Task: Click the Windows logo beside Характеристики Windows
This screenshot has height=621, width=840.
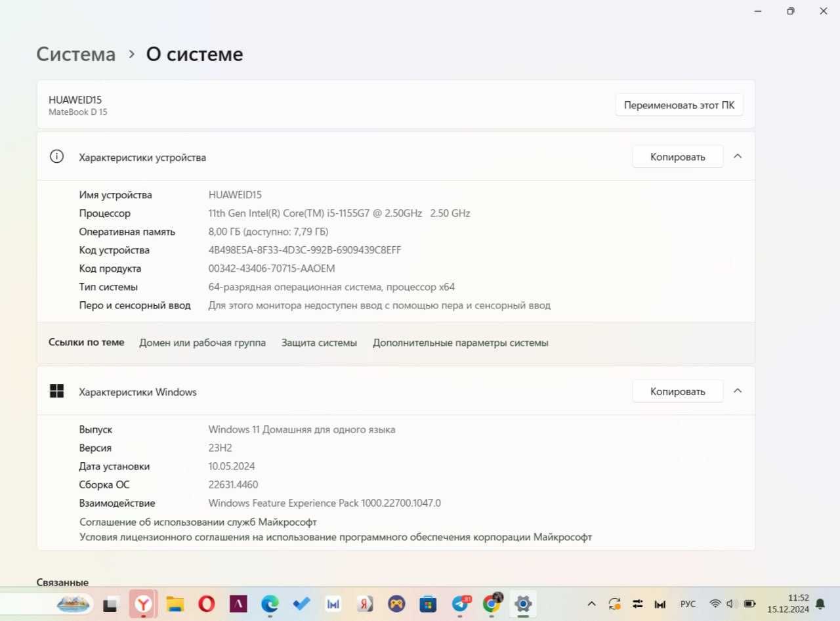Action: [57, 391]
